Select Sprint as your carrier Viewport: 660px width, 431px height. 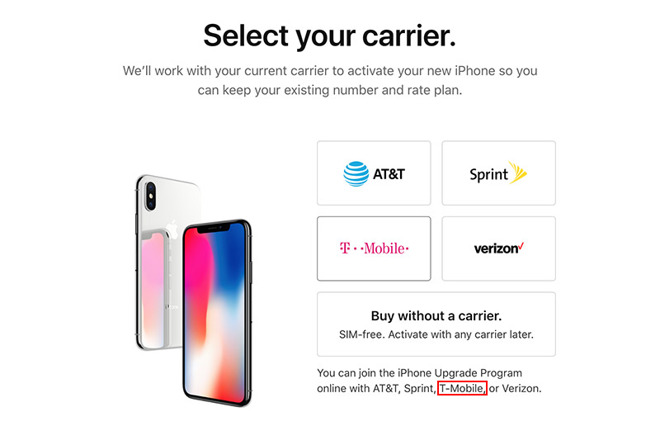(499, 173)
